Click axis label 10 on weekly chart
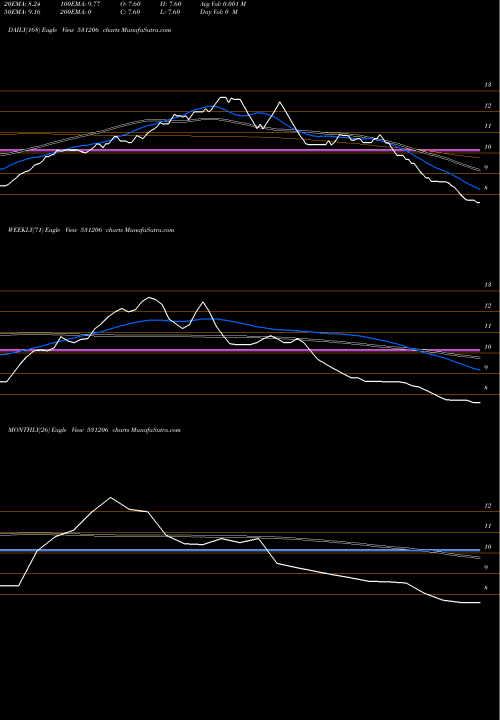The height and width of the screenshot is (720, 500). [x=488, y=347]
